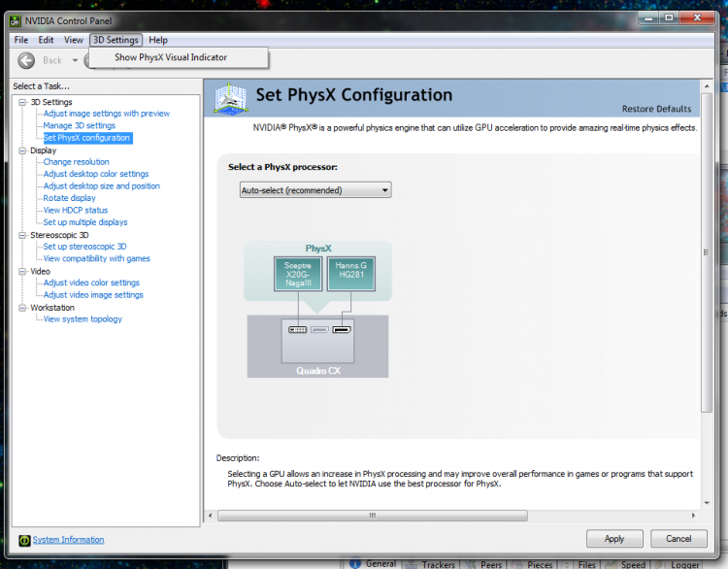This screenshot has height=569, width=728.
Task: Switch to Peers tab in background window
Action: click(483, 564)
